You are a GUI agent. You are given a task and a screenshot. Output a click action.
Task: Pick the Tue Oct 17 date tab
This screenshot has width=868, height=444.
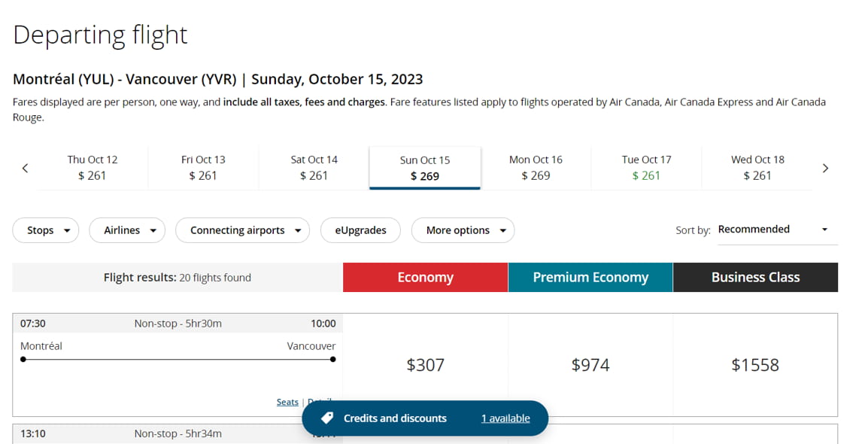click(x=646, y=168)
